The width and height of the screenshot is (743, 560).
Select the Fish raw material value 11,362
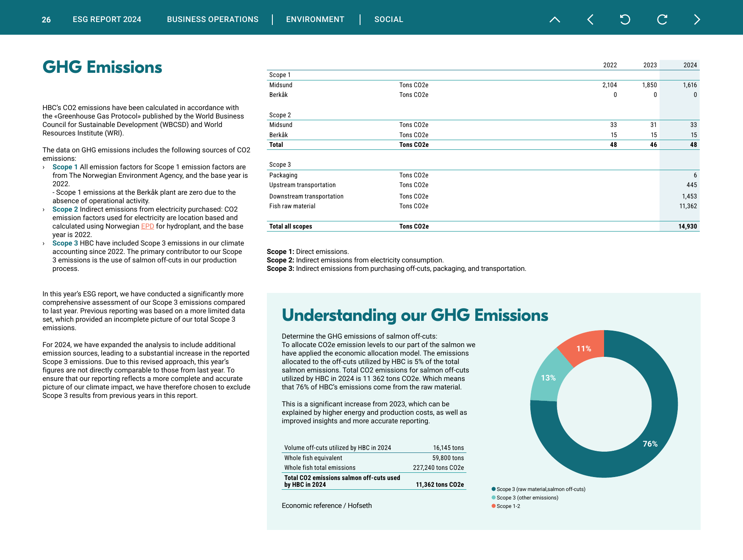[688, 206]
